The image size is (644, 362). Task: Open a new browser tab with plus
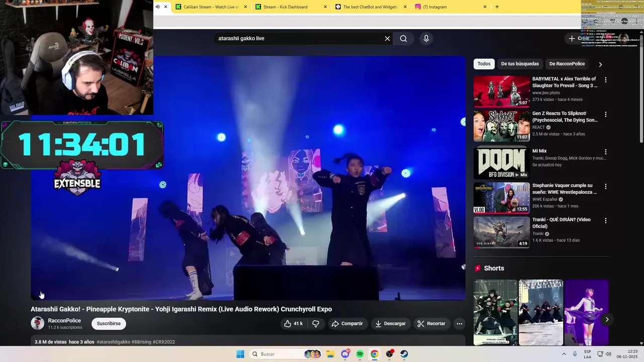pyautogui.click(x=497, y=7)
